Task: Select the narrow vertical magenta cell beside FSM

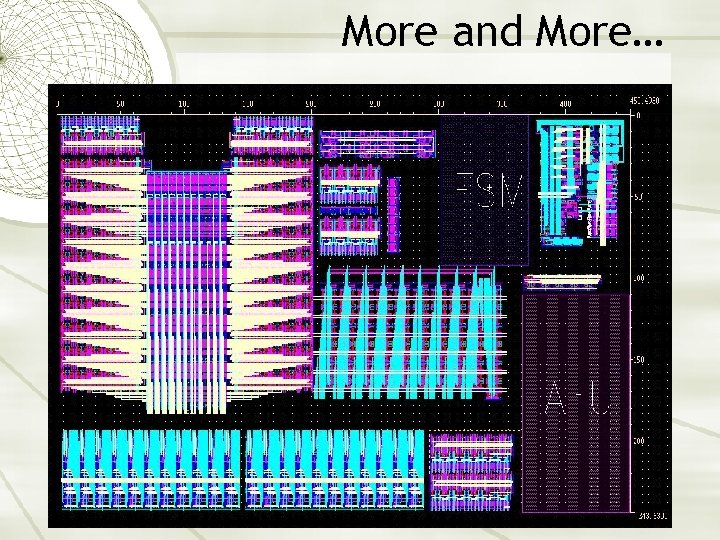Action: point(394,214)
